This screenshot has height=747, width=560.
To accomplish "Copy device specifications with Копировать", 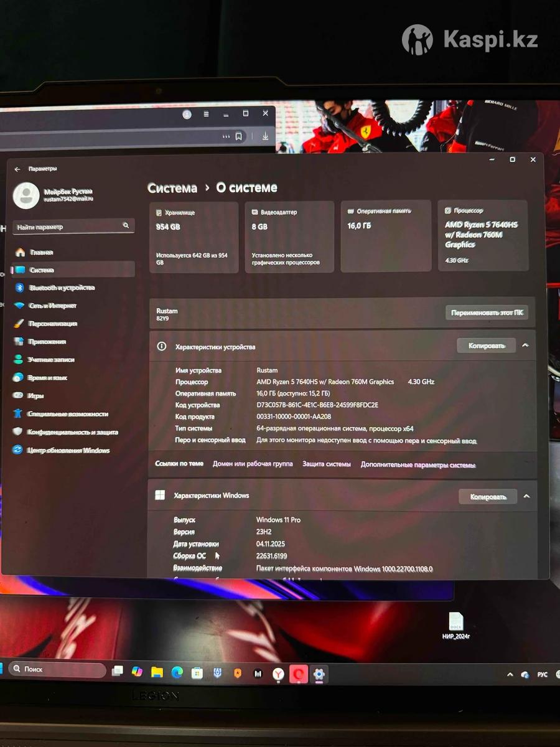I will (x=486, y=345).
